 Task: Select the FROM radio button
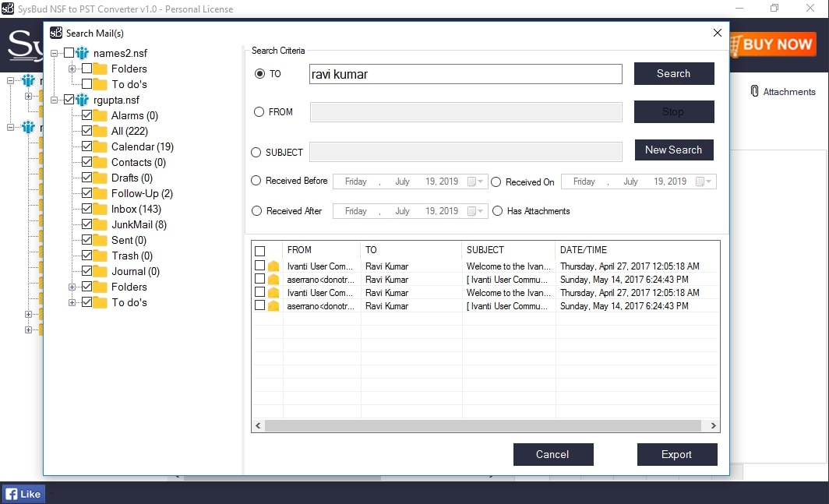[259, 112]
